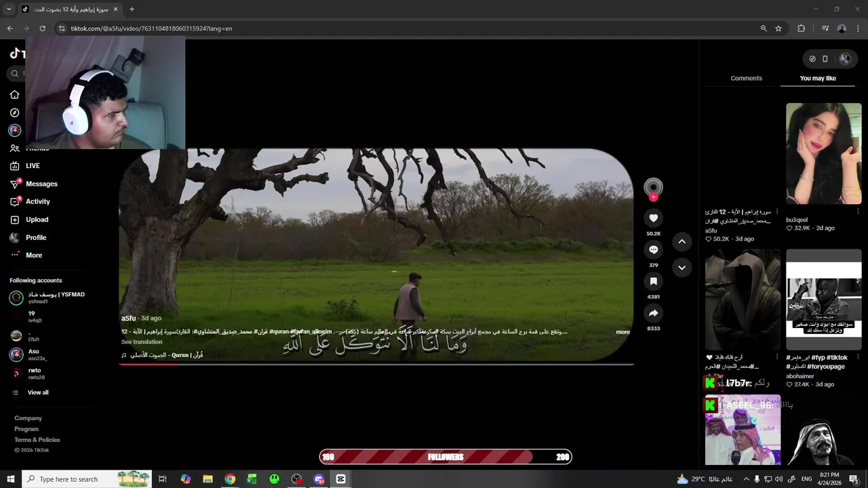Click the get coins icon top right
The width and height of the screenshot is (868, 488).
812,59
